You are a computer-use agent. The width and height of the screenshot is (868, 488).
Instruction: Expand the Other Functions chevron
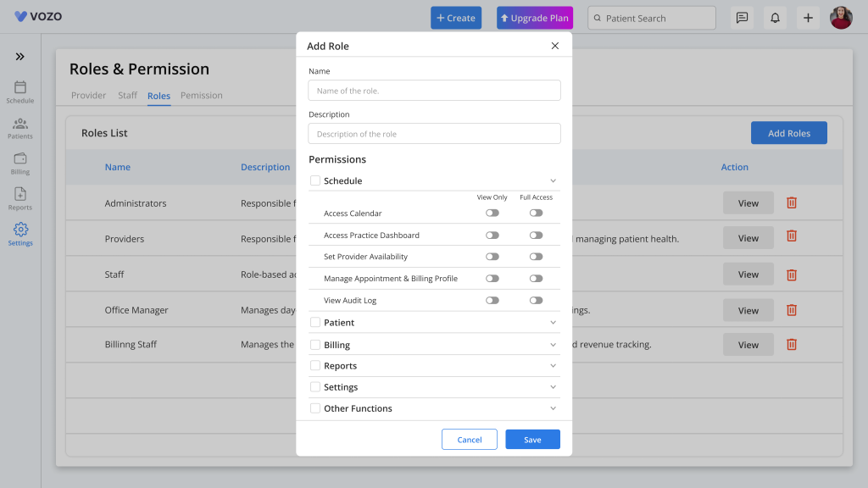553,408
